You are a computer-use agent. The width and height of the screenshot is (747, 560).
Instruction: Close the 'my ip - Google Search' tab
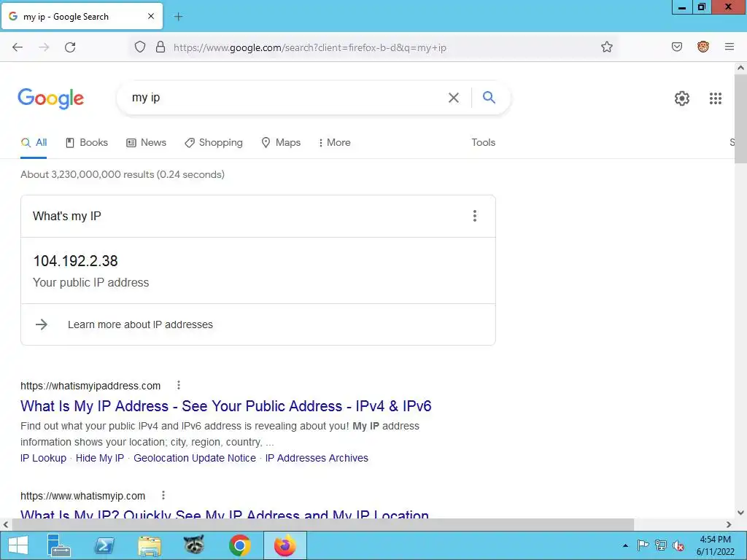150,16
